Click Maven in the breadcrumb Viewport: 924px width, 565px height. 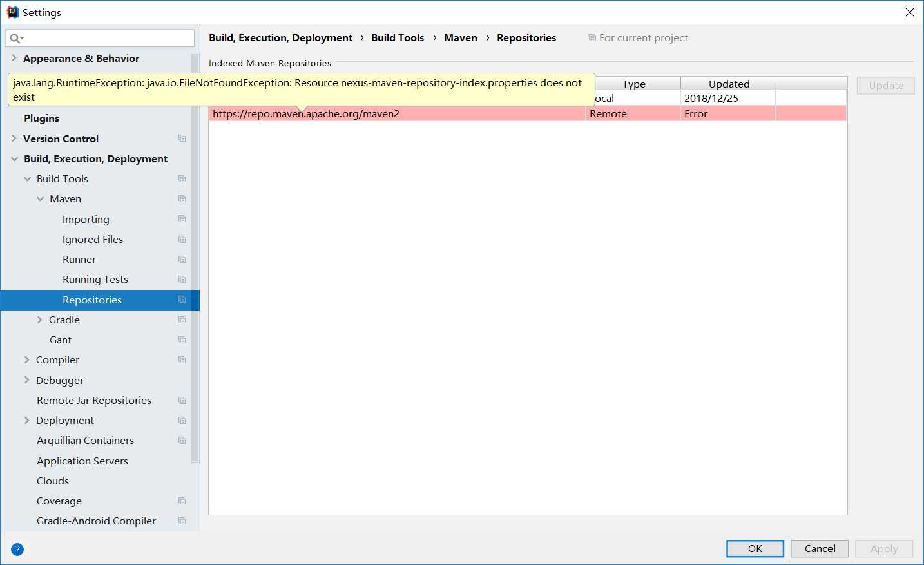tap(461, 37)
